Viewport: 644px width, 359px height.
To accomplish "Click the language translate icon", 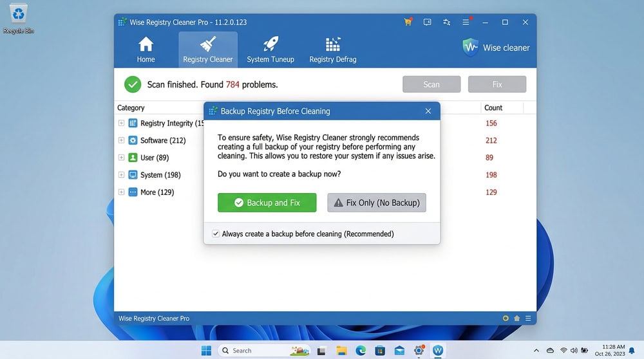I will [x=446, y=22].
